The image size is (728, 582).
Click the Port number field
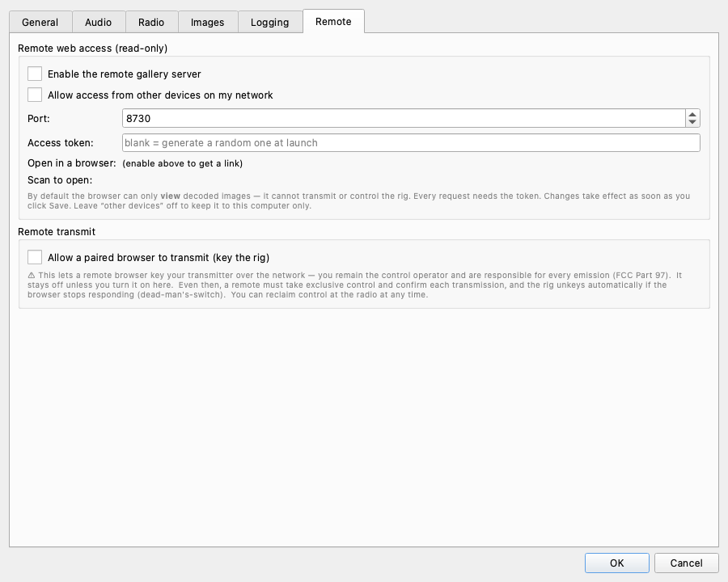coord(404,118)
